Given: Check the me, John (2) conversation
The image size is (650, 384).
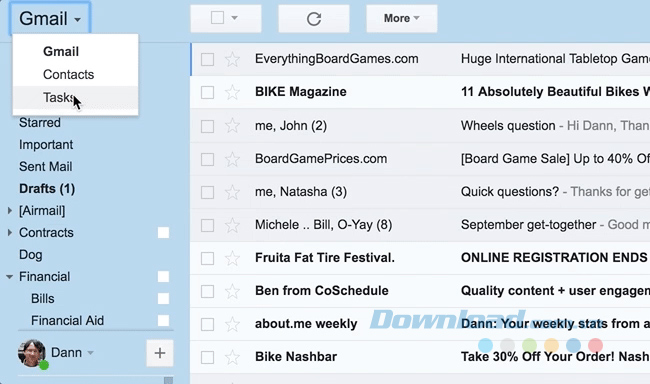Looking at the screenshot, I should [207, 126].
